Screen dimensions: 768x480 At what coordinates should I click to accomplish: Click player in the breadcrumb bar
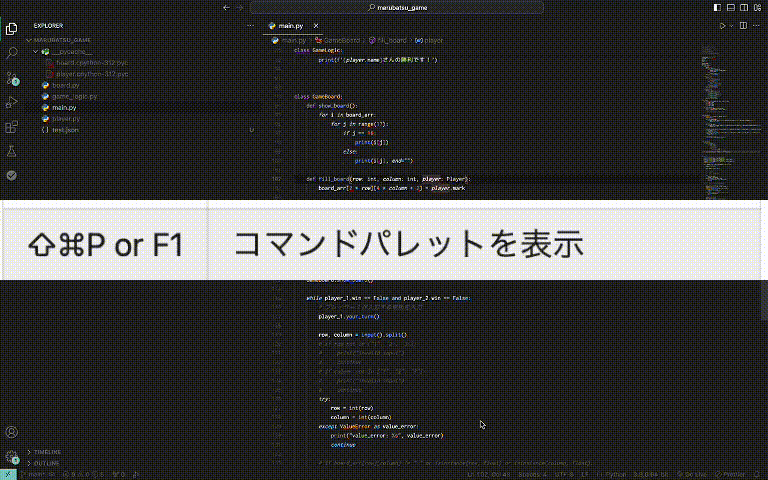coord(429,40)
